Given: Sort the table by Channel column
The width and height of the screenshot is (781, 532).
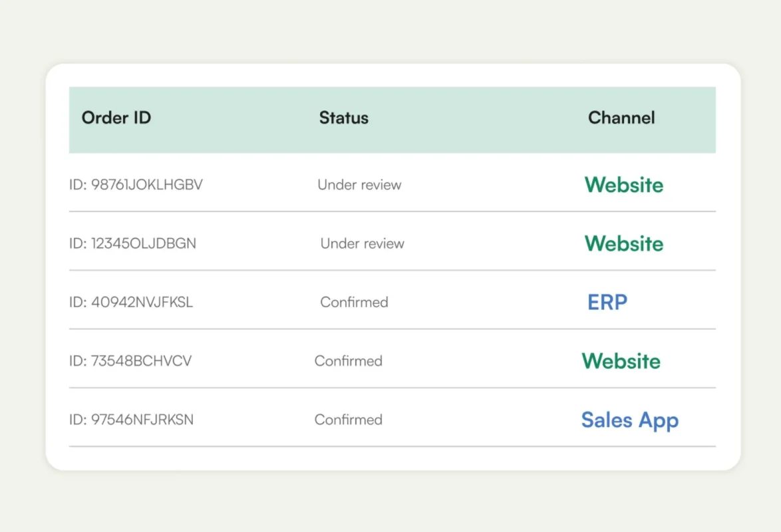Looking at the screenshot, I should click(x=621, y=118).
